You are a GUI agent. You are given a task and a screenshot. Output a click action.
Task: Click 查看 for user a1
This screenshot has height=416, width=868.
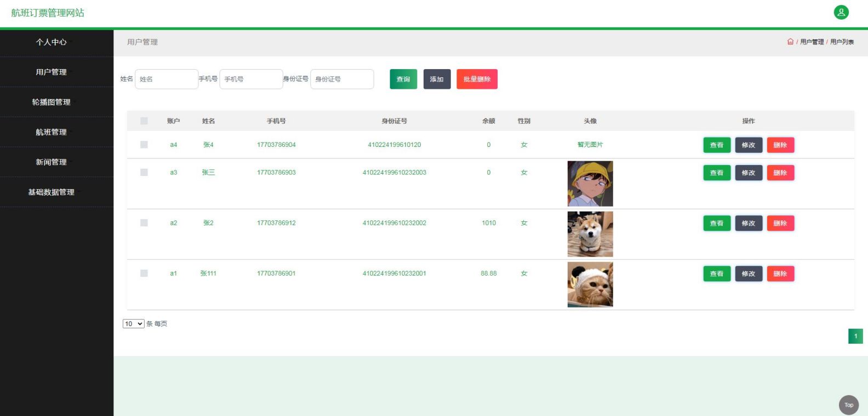(x=717, y=273)
